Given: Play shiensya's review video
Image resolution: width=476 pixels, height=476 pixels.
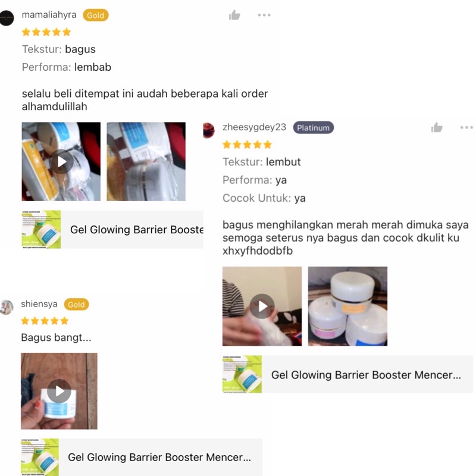Looking at the screenshot, I should click(x=59, y=391).
